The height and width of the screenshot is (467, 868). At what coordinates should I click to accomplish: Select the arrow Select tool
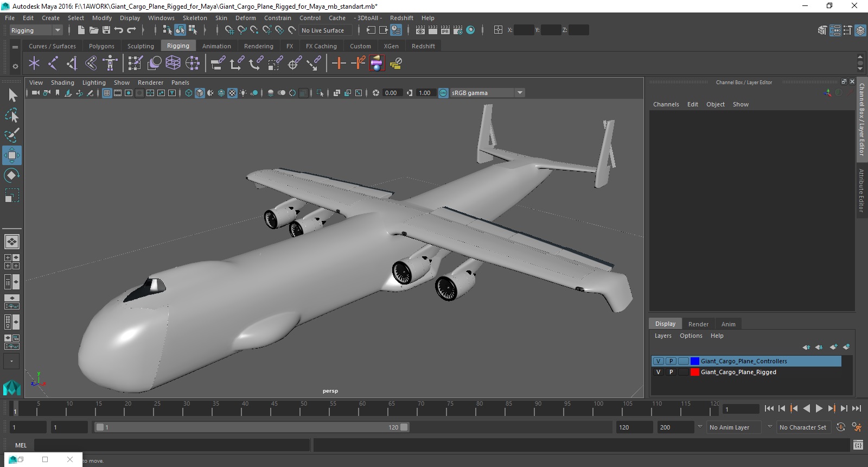click(12, 96)
